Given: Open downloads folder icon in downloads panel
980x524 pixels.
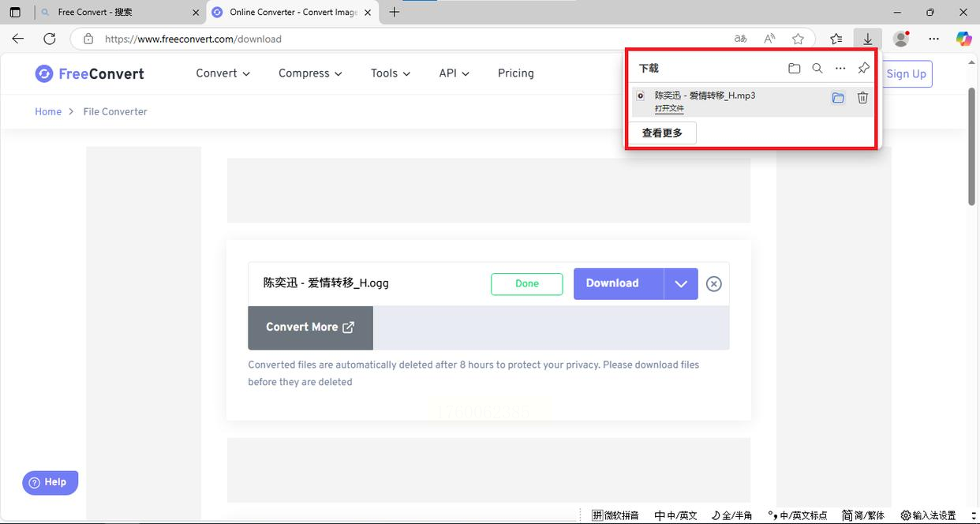Looking at the screenshot, I should click(x=794, y=69).
